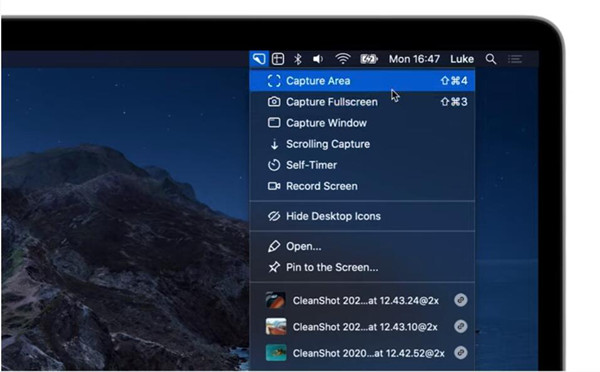Open the Luke user menu
The height and width of the screenshot is (372, 600).
(462, 59)
